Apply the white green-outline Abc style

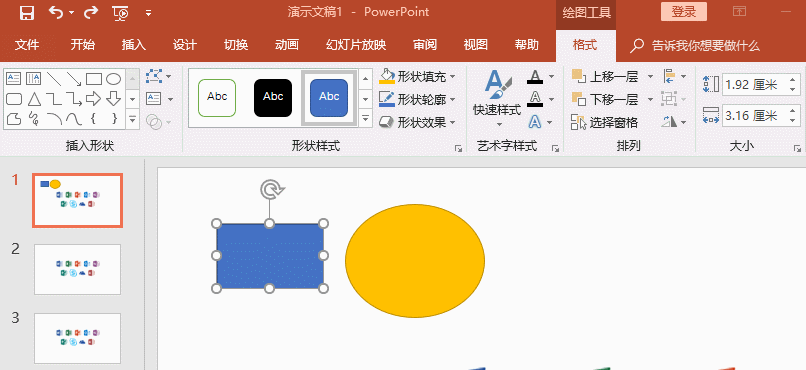pos(217,98)
